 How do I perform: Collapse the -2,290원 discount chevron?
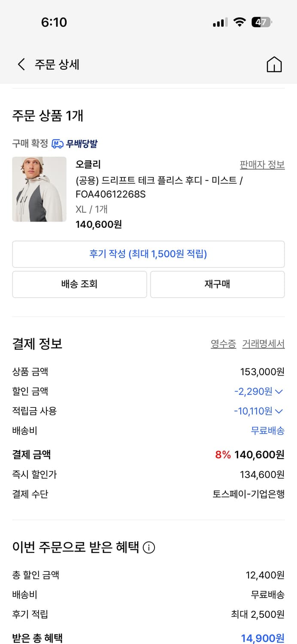tap(279, 391)
